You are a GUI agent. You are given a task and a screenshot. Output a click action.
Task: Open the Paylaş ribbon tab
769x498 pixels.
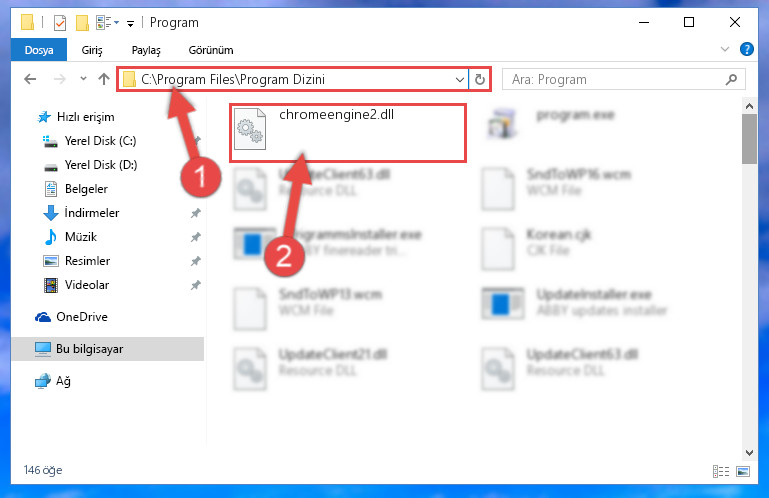coord(146,50)
